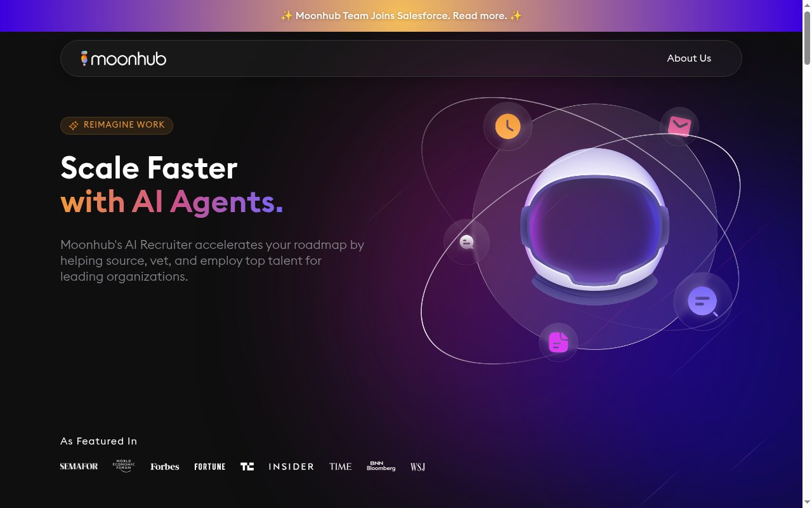Click the 'As Featured In' label

[x=98, y=441]
